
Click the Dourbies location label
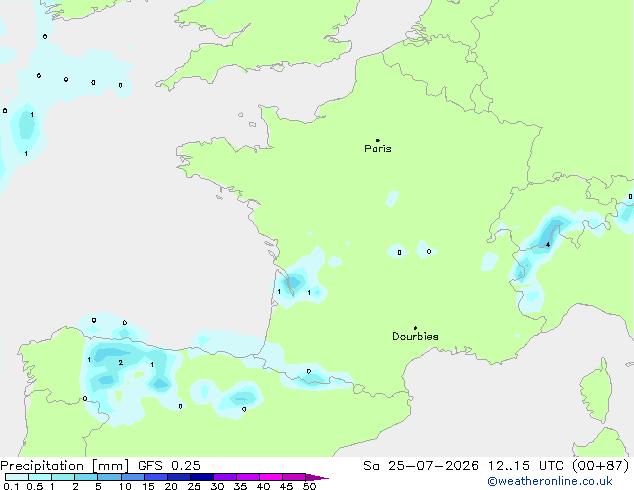415,336
